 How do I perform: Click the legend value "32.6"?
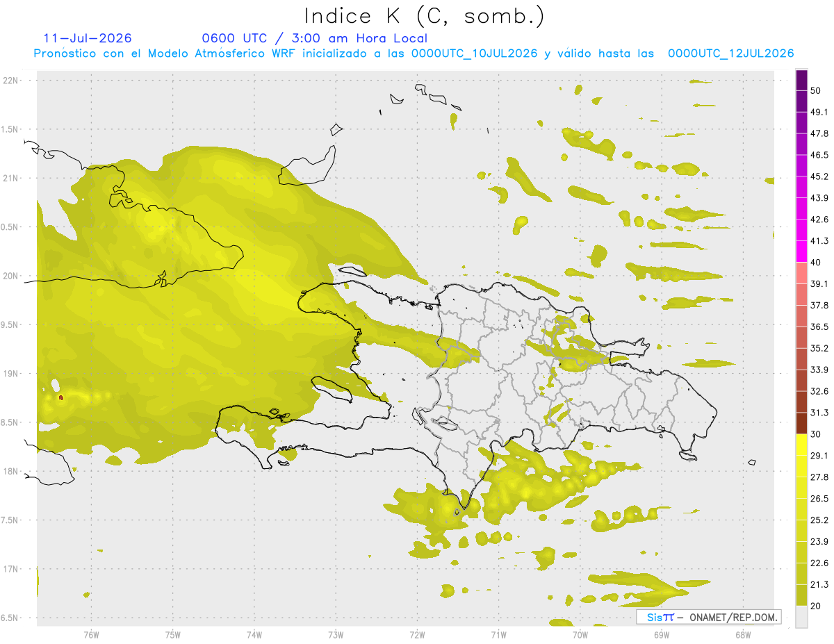(819, 391)
